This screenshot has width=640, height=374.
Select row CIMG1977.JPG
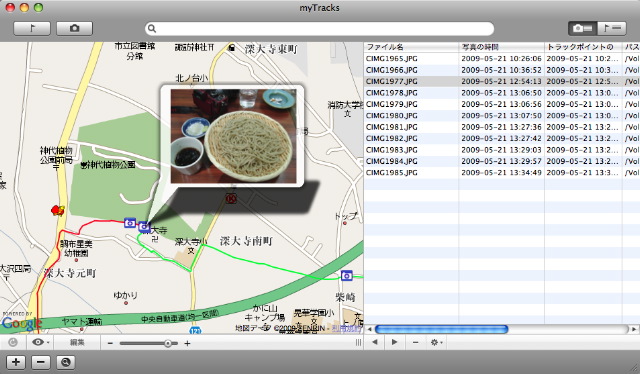(502, 81)
